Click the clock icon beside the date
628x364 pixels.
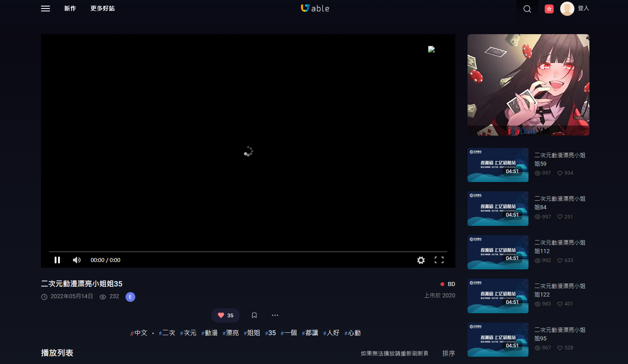pyautogui.click(x=44, y=297)
